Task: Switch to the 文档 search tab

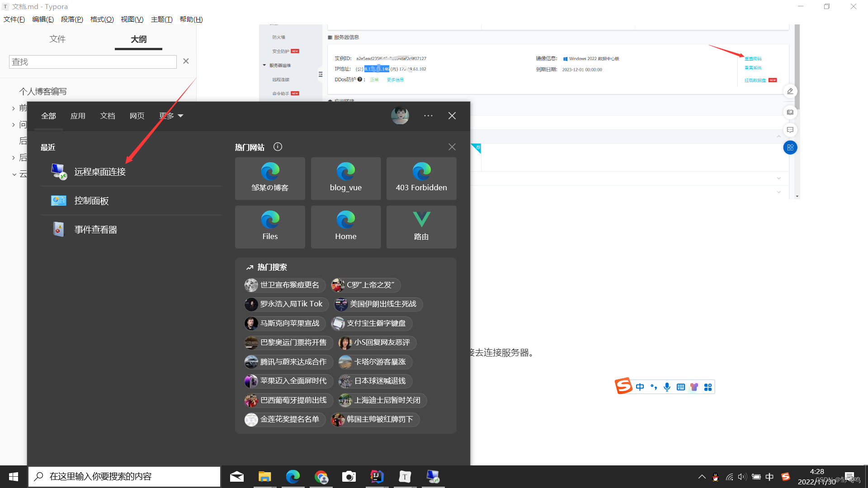Action: (x=107, y=116)
